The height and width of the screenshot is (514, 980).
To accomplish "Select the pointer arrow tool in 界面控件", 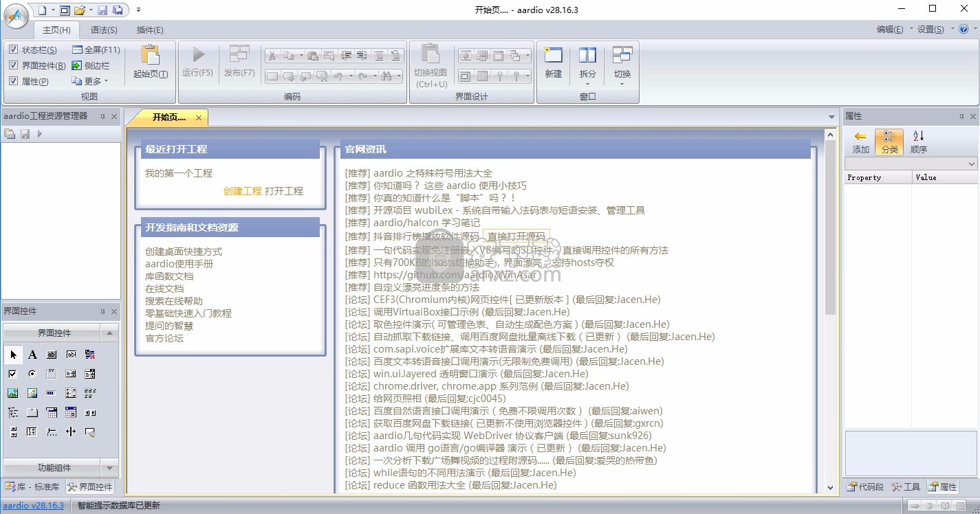I will 13,355.
